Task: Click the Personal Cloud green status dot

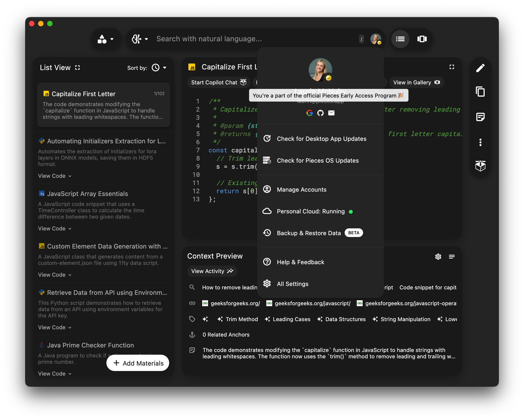Action: click(350, 212)
